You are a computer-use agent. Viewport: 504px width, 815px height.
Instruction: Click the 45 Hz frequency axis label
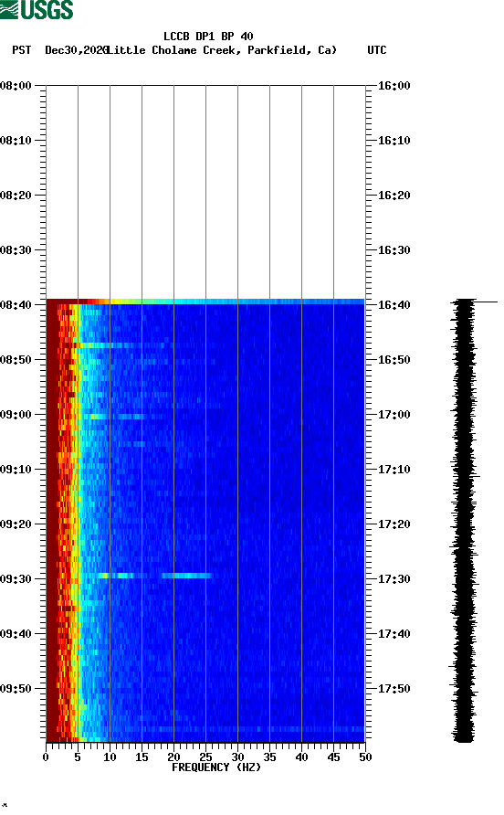(333, 757)
